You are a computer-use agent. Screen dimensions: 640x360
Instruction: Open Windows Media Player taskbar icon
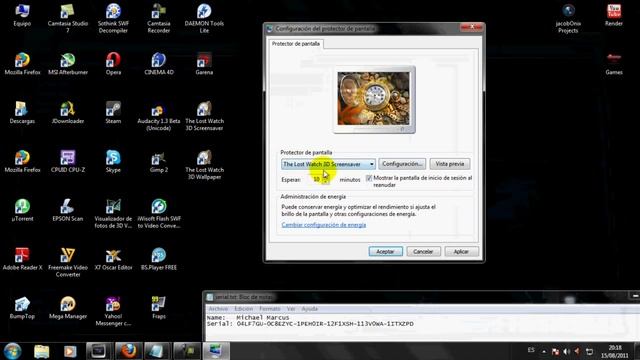point(70,351)
